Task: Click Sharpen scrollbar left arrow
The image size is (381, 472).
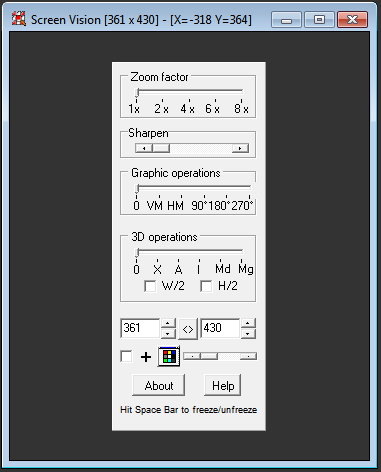Action: pos(144,148)
